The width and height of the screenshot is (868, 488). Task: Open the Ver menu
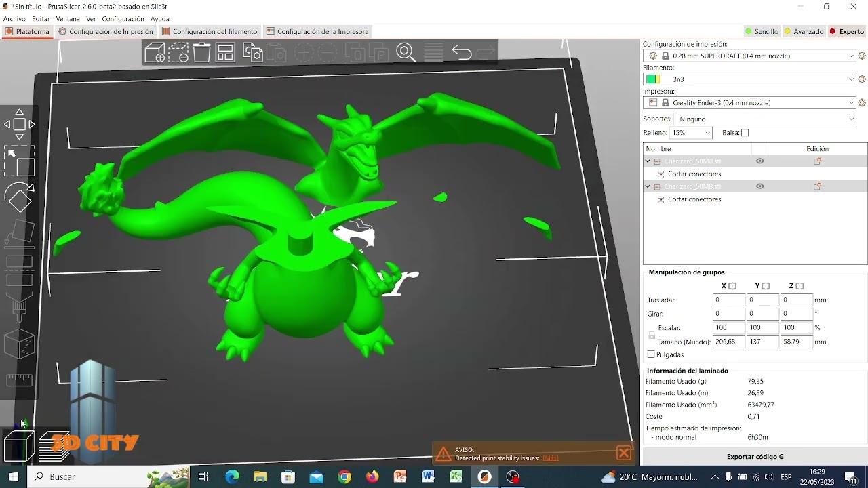(x=91, y=19)
